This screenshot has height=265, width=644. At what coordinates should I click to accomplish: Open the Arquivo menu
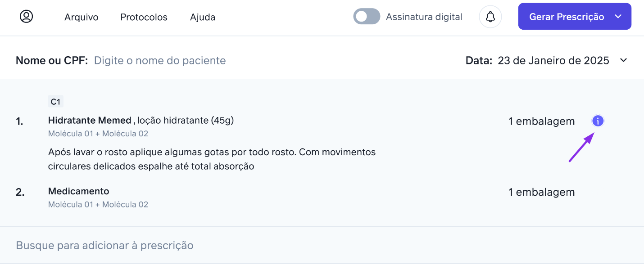(x=82, y=17)
